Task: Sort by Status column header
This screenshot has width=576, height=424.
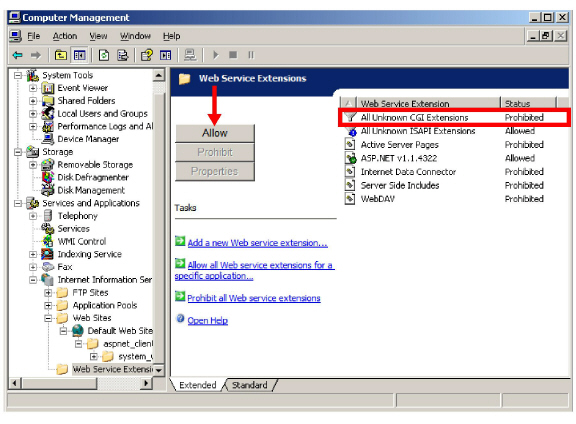Action: pos(528,103)
